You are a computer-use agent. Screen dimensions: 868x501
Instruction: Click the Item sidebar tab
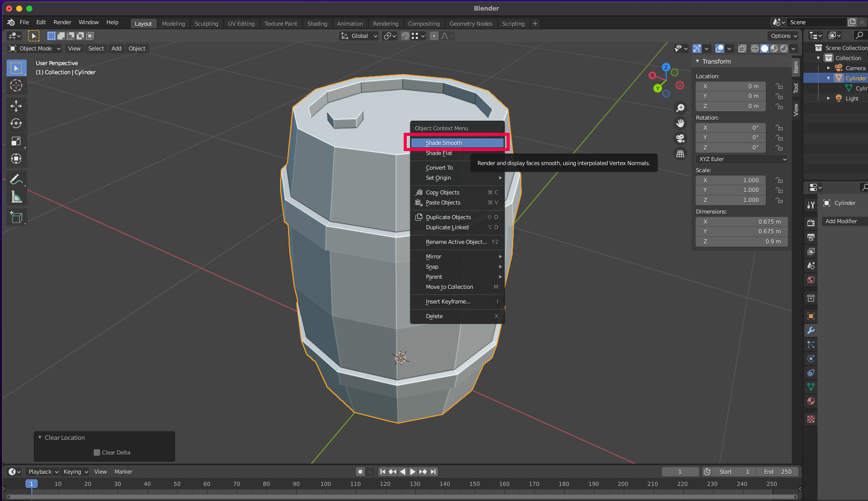(796, 67)
